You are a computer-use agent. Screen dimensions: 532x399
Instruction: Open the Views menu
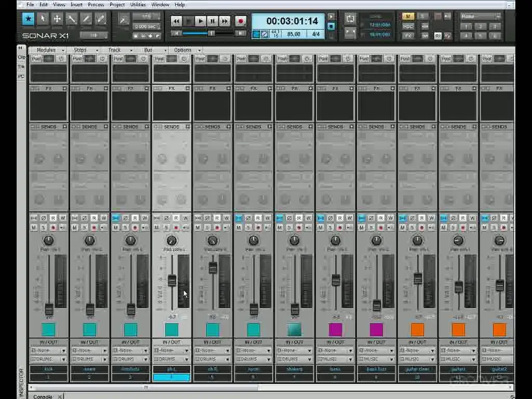point(59,5)
